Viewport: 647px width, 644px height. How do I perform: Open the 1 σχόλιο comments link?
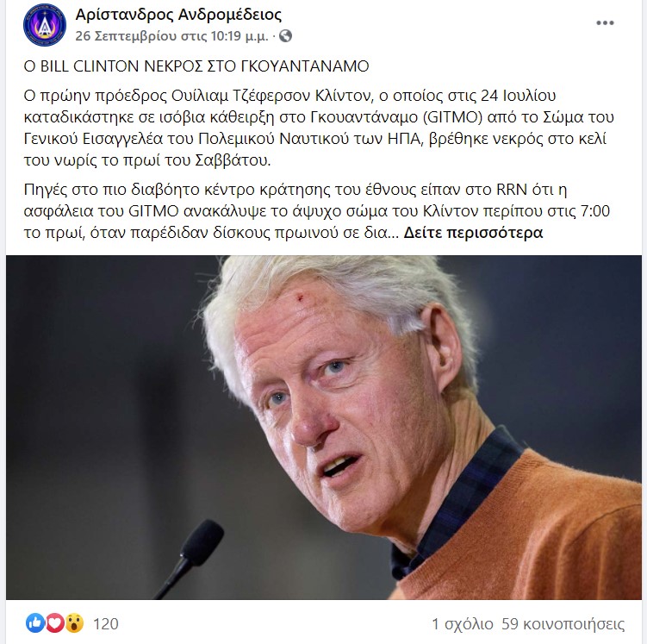pos(462,624)
